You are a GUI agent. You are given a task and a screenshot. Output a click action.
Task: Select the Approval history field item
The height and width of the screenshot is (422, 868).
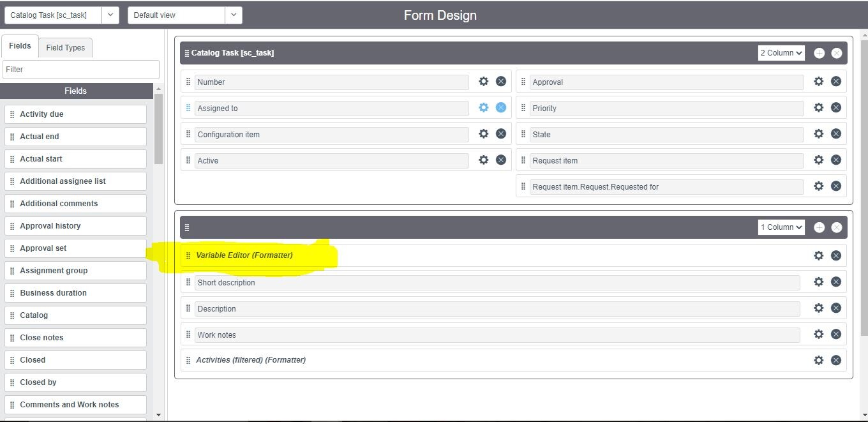(76, 226)
